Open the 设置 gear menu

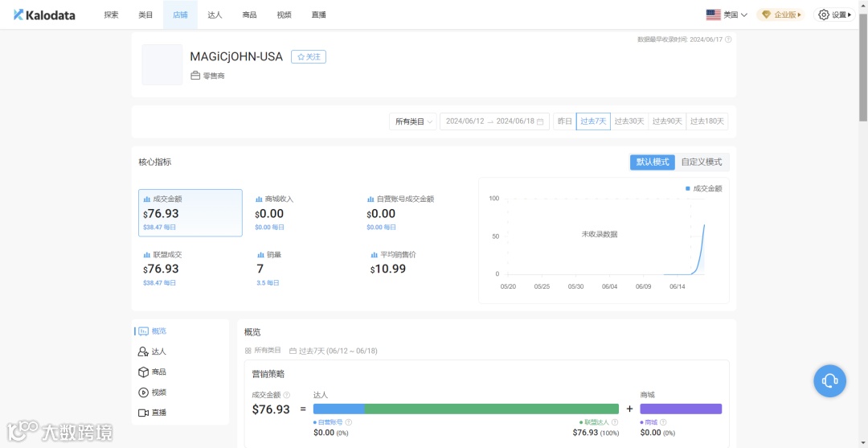[x=835, y=15]
